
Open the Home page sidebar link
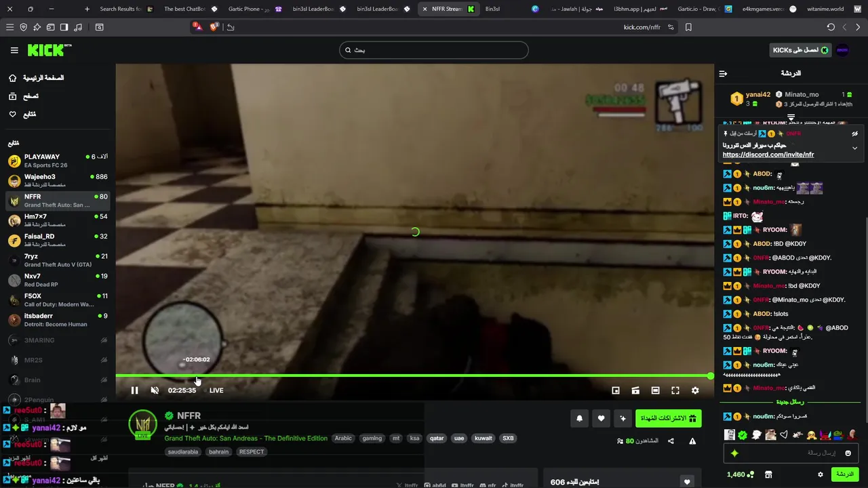[x=37, y=78]
